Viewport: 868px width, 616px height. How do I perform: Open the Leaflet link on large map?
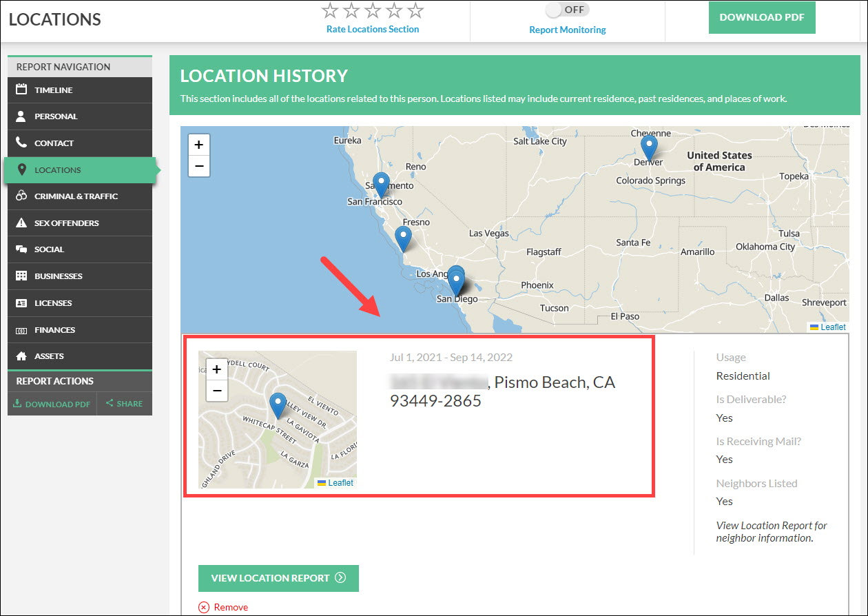tap(833, 327)
